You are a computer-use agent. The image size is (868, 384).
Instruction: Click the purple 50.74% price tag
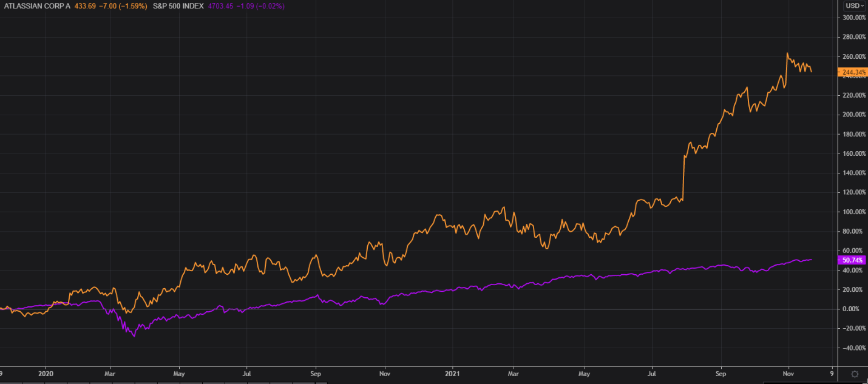(x=852, y=260)
